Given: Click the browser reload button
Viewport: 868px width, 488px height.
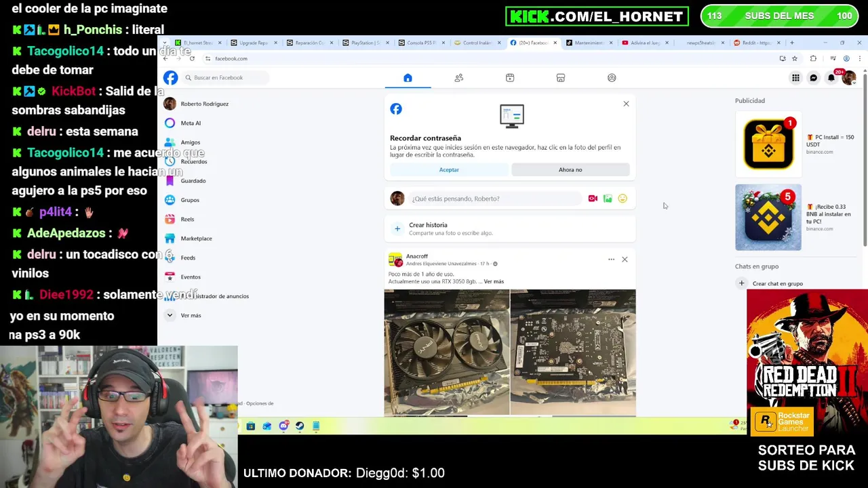Looking at the screenshot, I should (192, 58).
